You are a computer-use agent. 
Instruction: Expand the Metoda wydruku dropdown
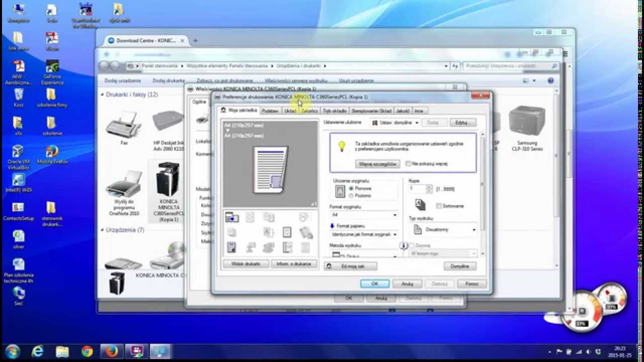click(363, 255)
